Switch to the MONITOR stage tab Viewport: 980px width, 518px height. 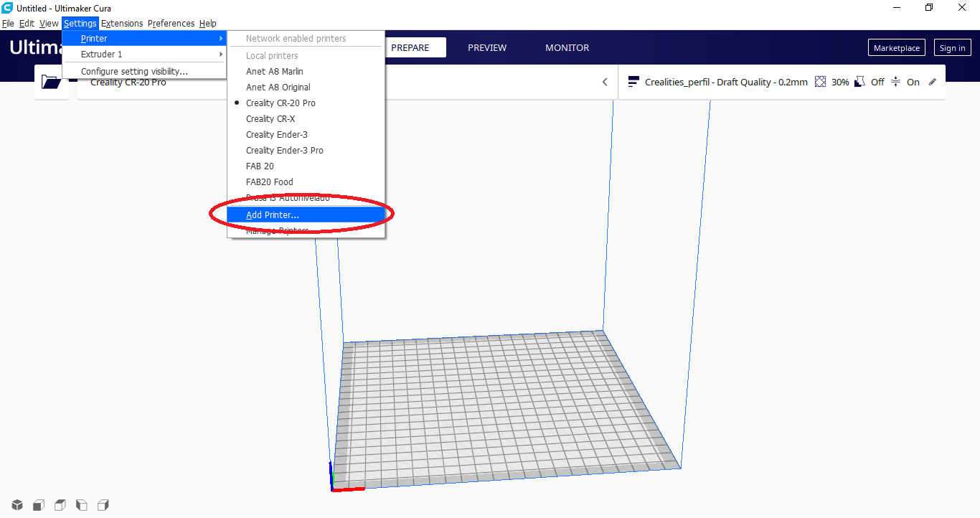coord(567,47)
